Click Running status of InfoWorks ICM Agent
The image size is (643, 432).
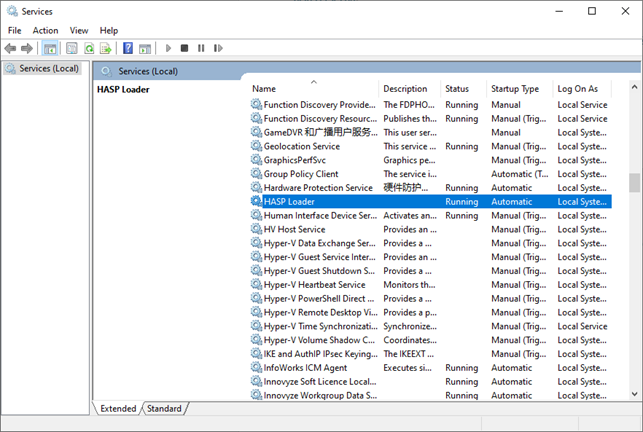point(462,368)
